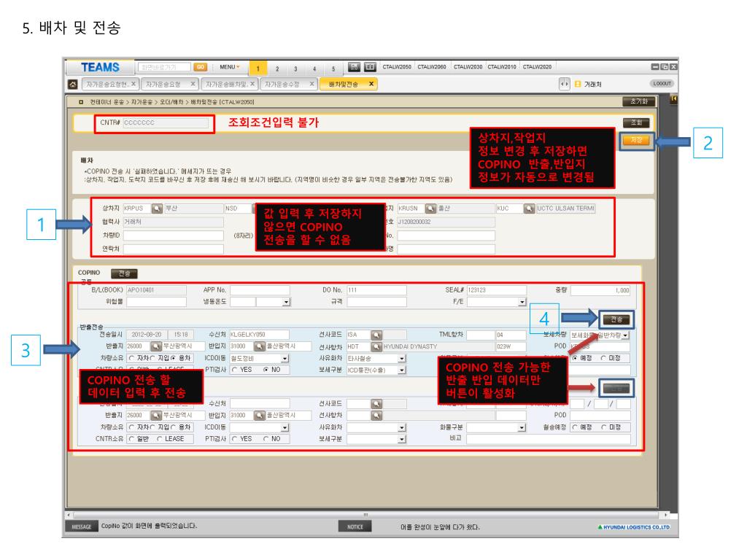Image resolution: width=747 pixels, height=560 pixels.
Task: Click the lower 비고 remarks field
Action: click(x=549, y=439)
